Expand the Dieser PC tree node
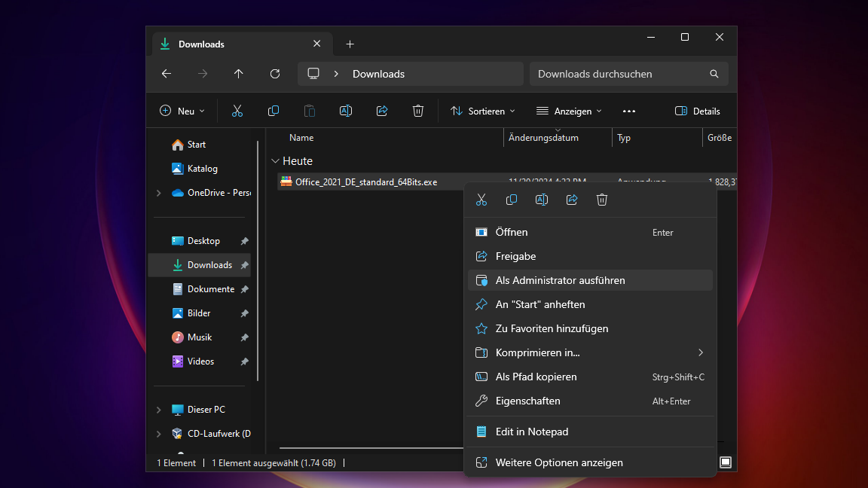This screenshot has height=488, width=868. coord(158,410)
